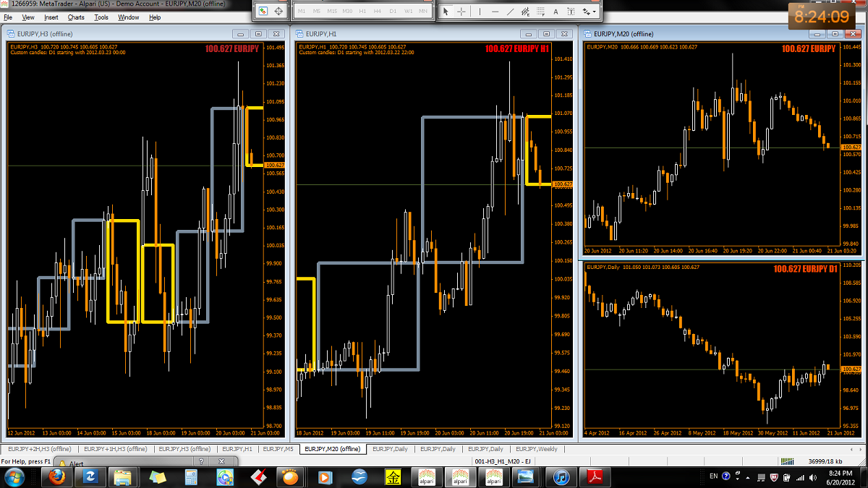The height and width of the screenshot is (488, 868).
Task: Open the Insert menu
Action: pos(51,17)
